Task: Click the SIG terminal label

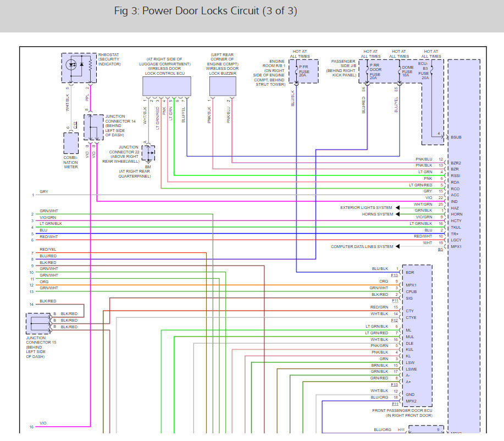Action: (409, 299)
